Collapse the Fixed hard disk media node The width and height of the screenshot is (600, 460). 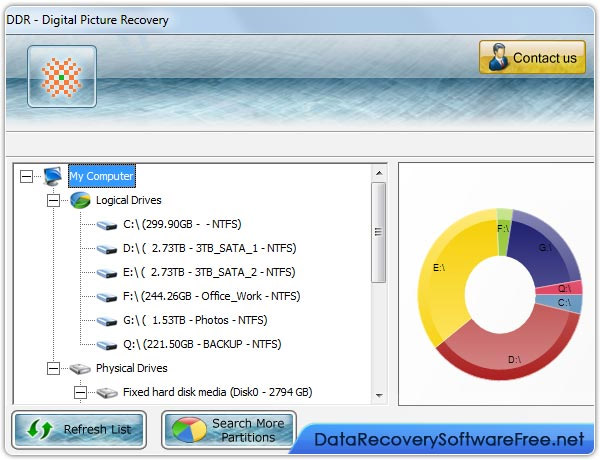80,392
